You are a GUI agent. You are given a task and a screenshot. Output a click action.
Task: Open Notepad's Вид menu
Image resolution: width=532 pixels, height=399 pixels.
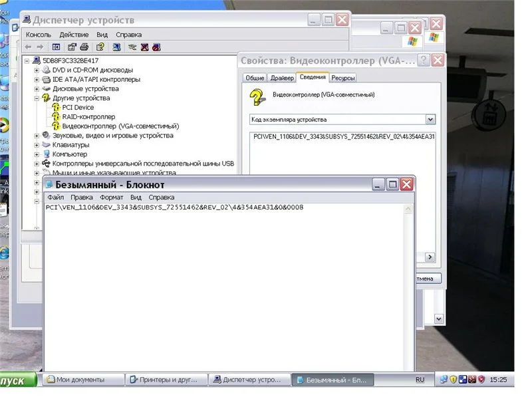tap(136, 197)
